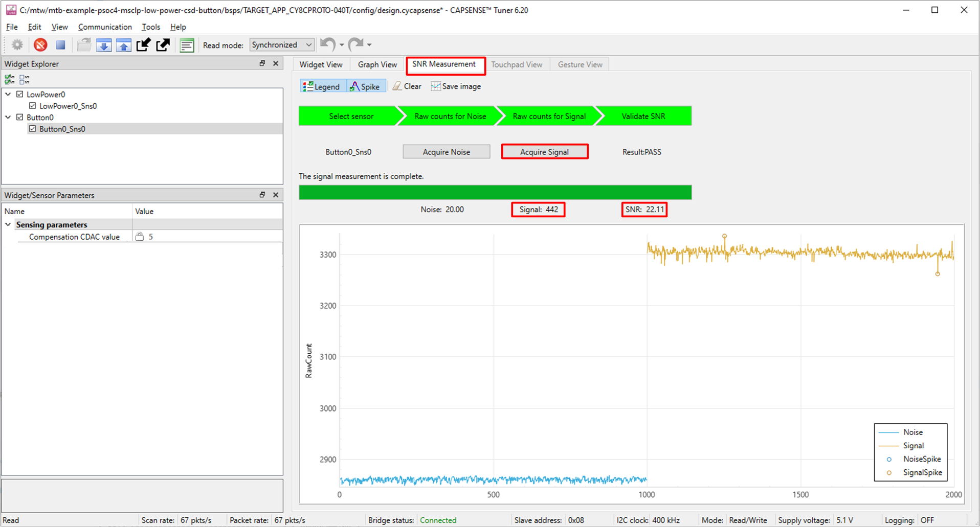The height and width of the screenshot is (527, 980).
Task: Click the Export icon with outward arrow
Action: [x=163, y=45]
